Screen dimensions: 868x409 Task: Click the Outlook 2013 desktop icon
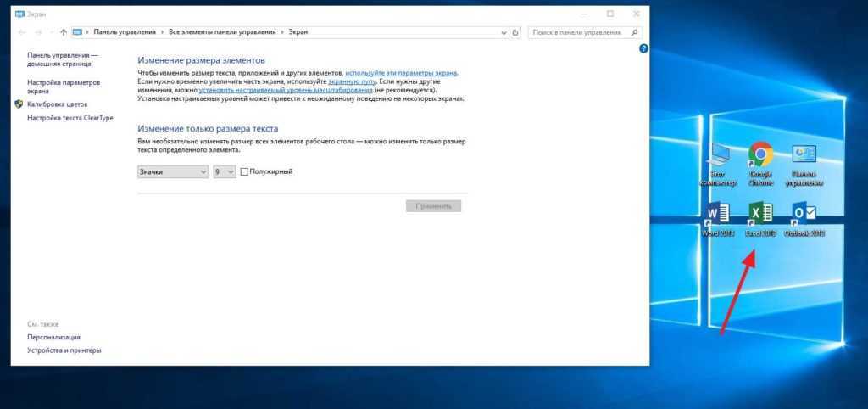(803, 216)
